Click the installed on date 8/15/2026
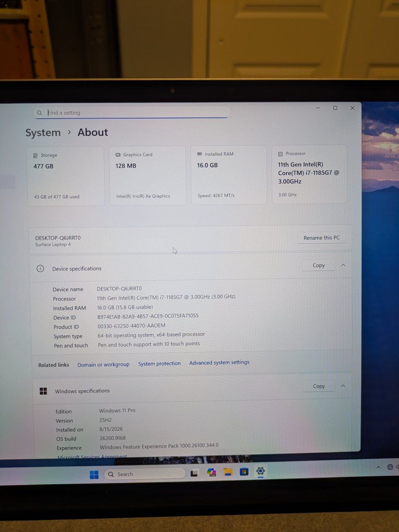 pos(111,429)
